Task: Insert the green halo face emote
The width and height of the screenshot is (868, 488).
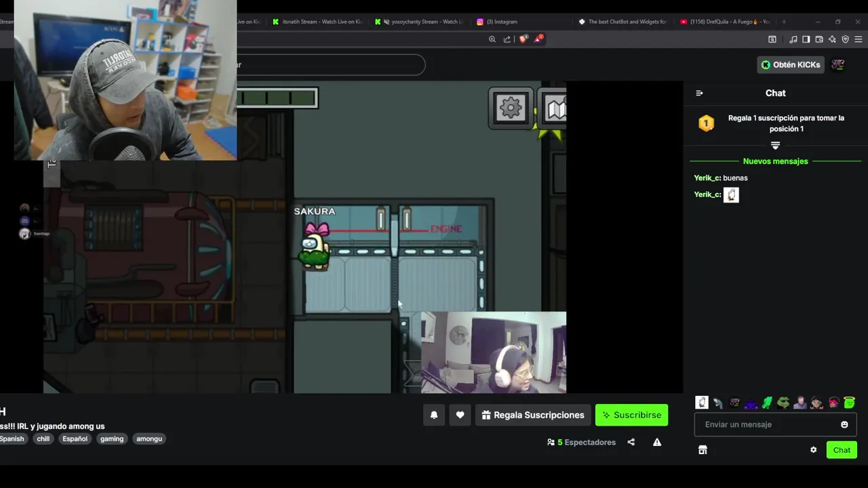Action: (x=849, y=403)
